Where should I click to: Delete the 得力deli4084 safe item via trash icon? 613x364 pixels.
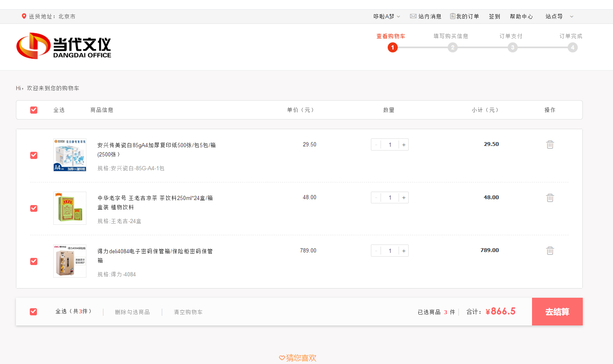tap(550, 251)
